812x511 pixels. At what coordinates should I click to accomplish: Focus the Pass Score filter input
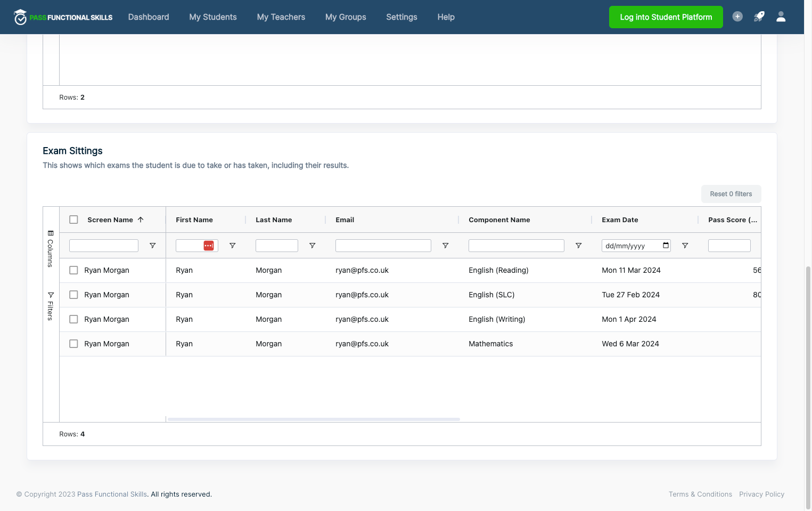(729, 246)
